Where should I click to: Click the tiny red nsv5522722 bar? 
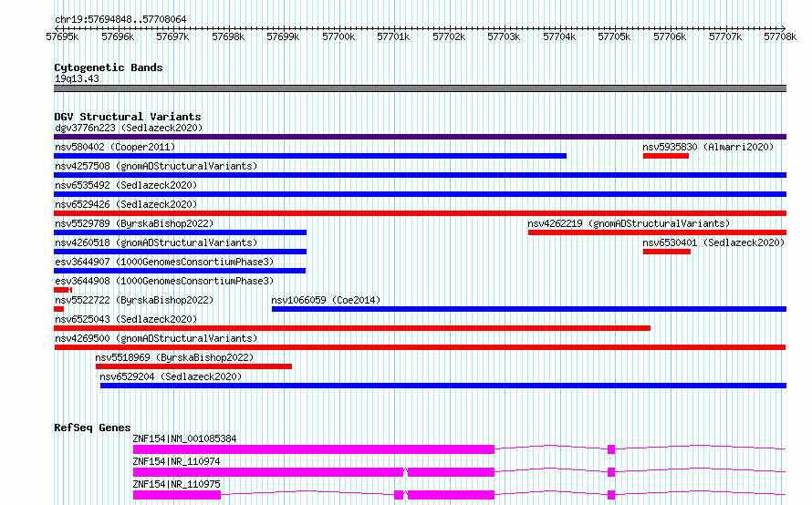click(58, 309)
